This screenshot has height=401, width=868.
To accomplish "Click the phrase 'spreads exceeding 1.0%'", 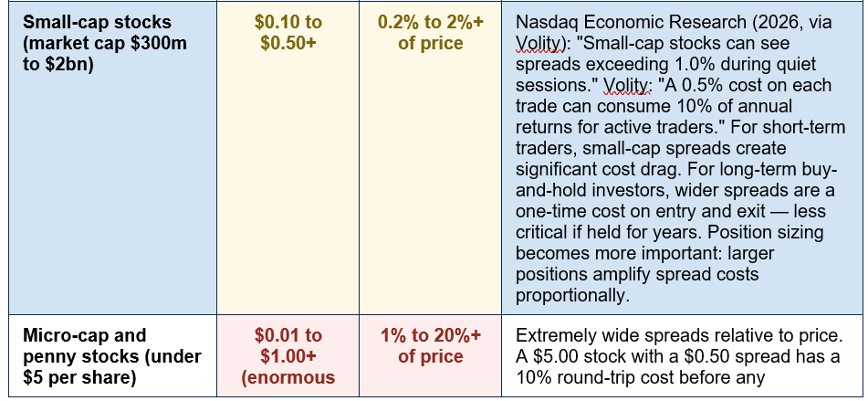I will 617,64.
